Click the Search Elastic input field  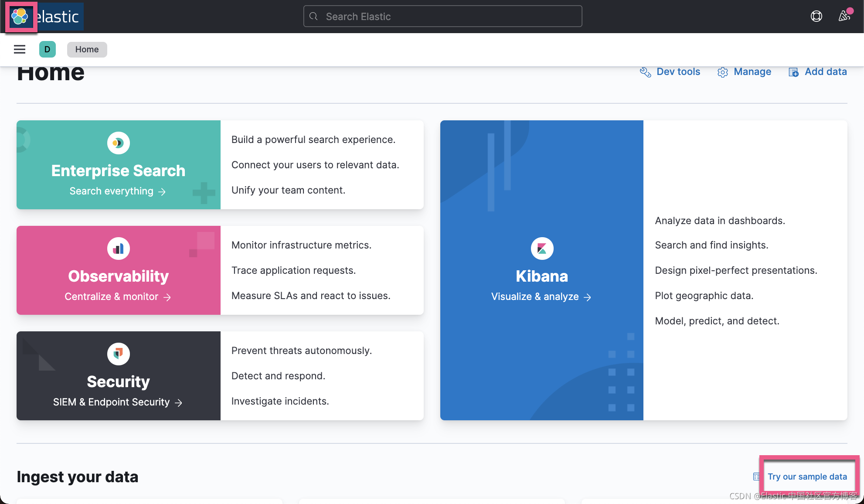[x=442, y=16]
